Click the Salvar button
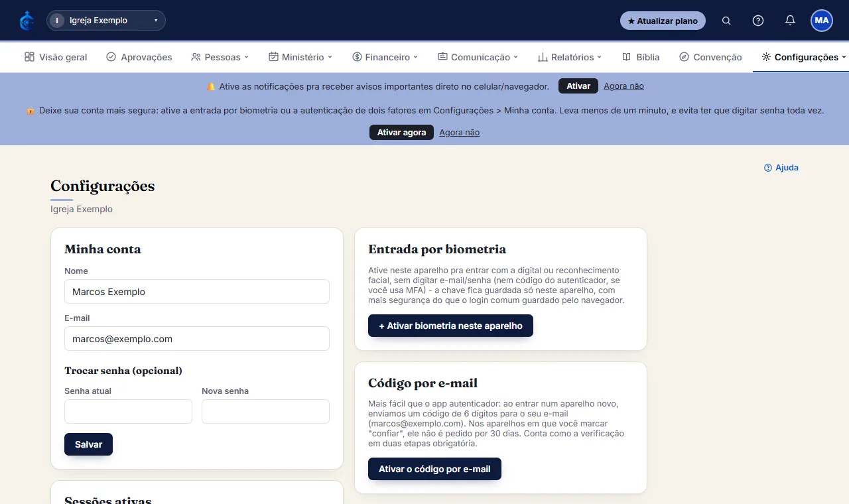This screenshot has width=849, height=504. (x=88, y=444)
